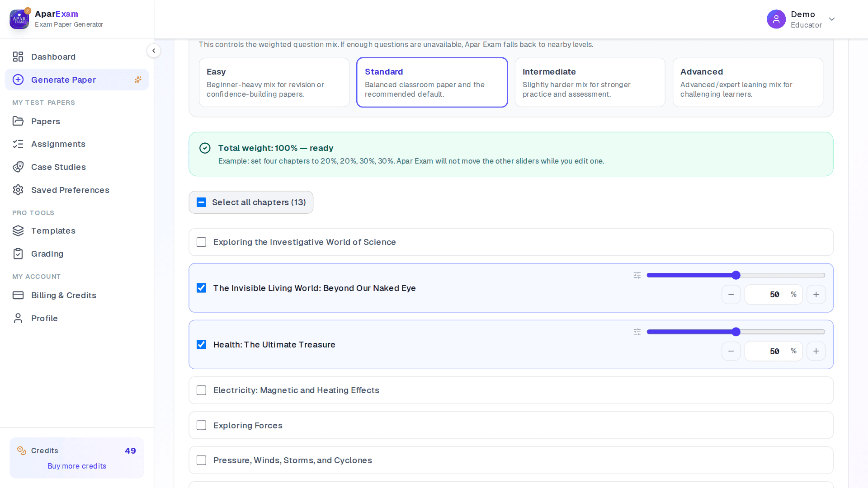Click the Templates layers icon
The height and width of the screenshot is (488, 868).
pyautogui.click(x=18, y=230)
